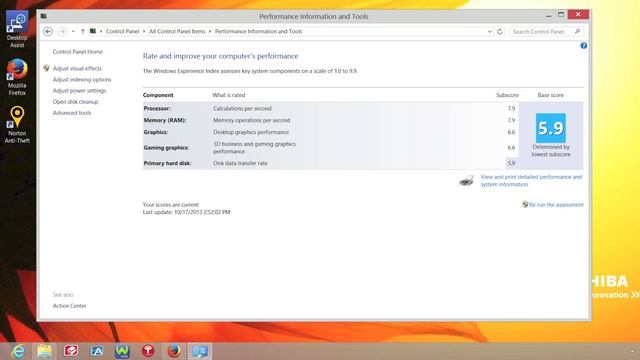Open Advanced tools link

pos(72,113)
